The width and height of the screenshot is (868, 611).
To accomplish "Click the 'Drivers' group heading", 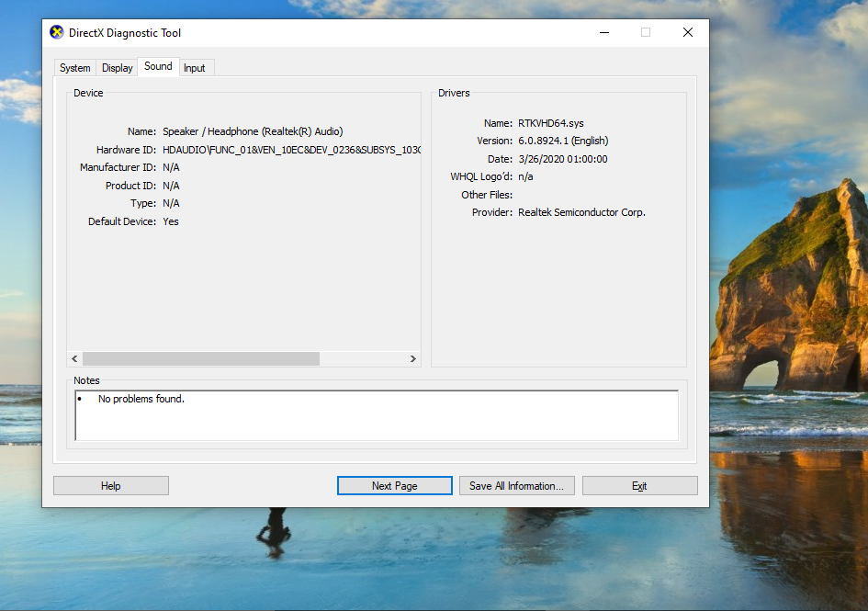I will pyautogui.click(x=454, y=93).
